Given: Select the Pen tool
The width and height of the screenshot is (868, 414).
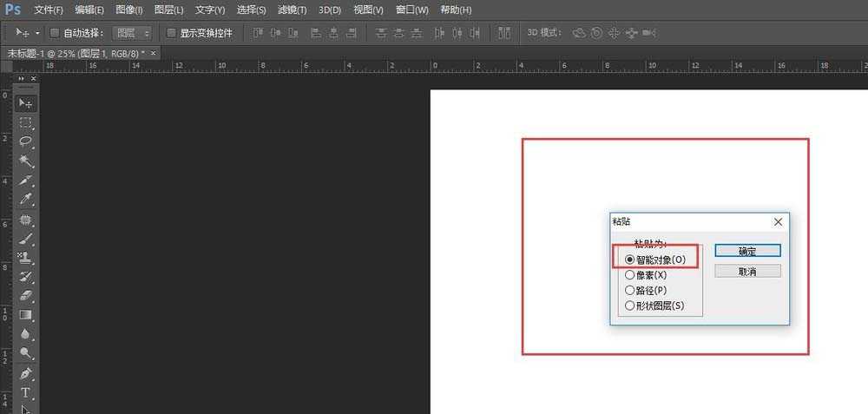Looking at the screenshot, I should coord(26,374).
